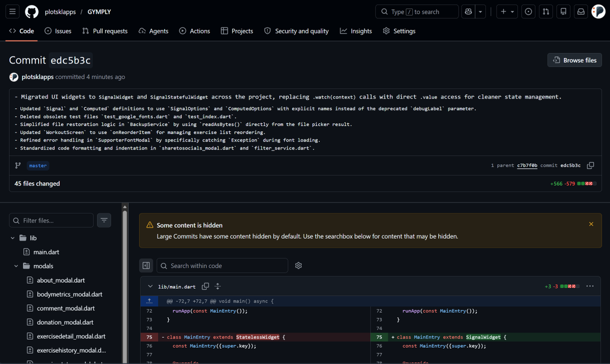Screen dimensions: 610x364
Task: Open the Create new plus dropdown
Action: (506, 12)
